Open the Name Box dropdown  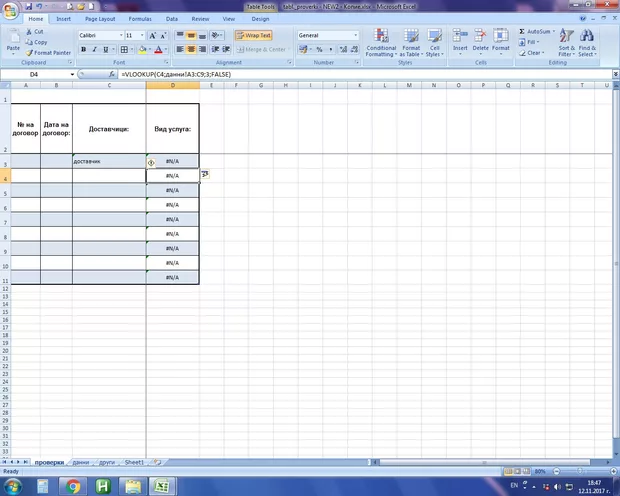point(72,75)
